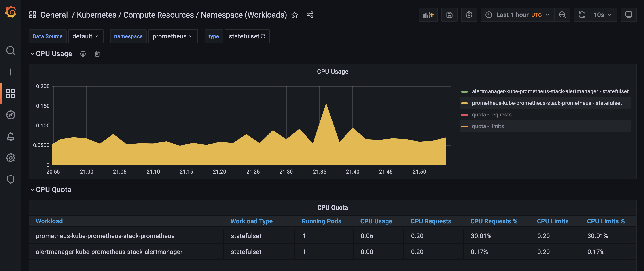644x271 pixels.
Task: Open prometheus-kube-prometheus-stack-prometheus workload link
Action: click(x=105, y=236)
